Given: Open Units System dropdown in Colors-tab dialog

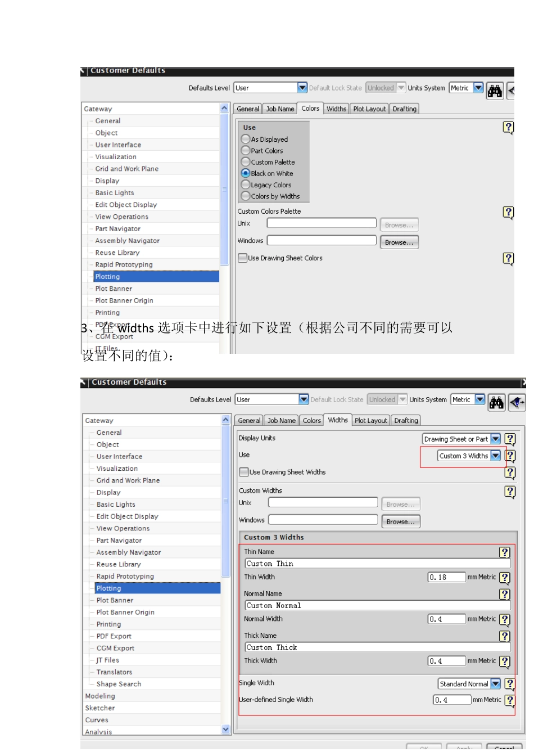Looking at the screenshot, I should (478, 88).
